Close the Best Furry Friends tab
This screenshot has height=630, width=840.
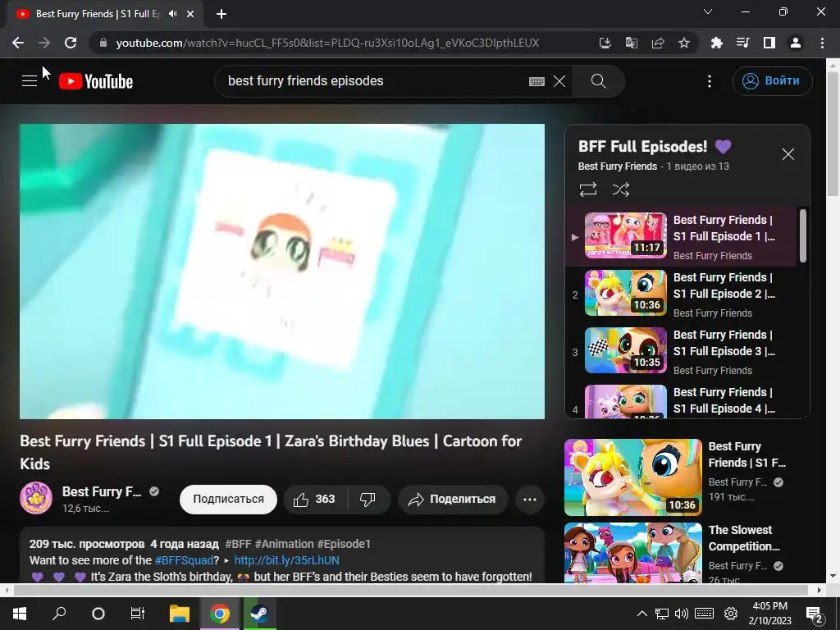(190, 14)
